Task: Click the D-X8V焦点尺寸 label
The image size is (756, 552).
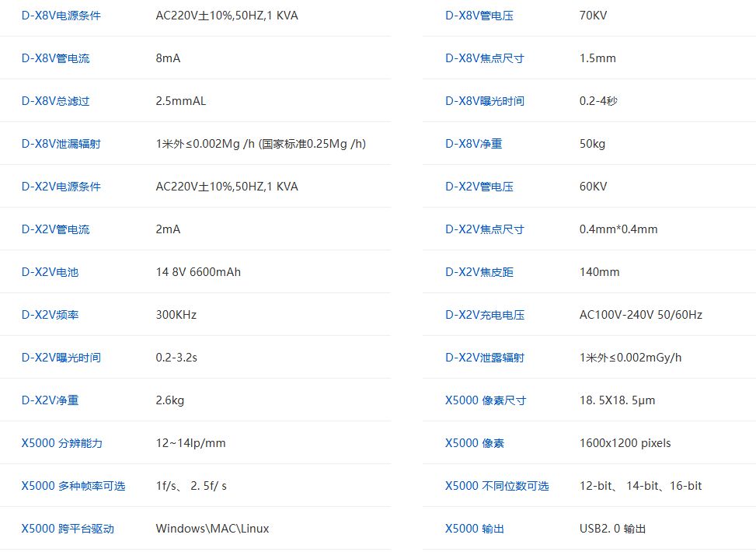Action: pos(484,58)
